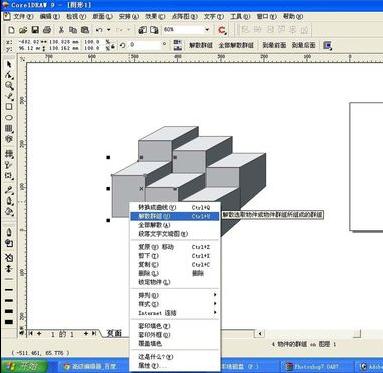Click the Paste clipboard icon

click(x=85, y=30)
